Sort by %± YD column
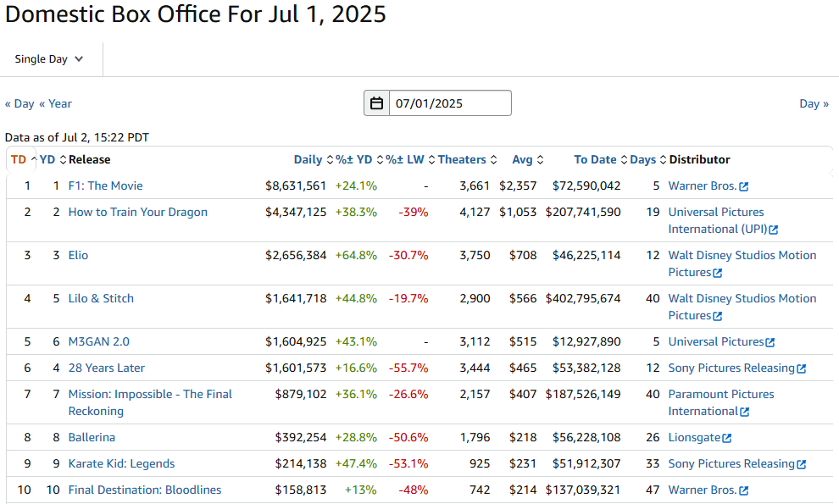Image resolution: width=839 pixels, height=504 pixels. [x=359, y=159]
